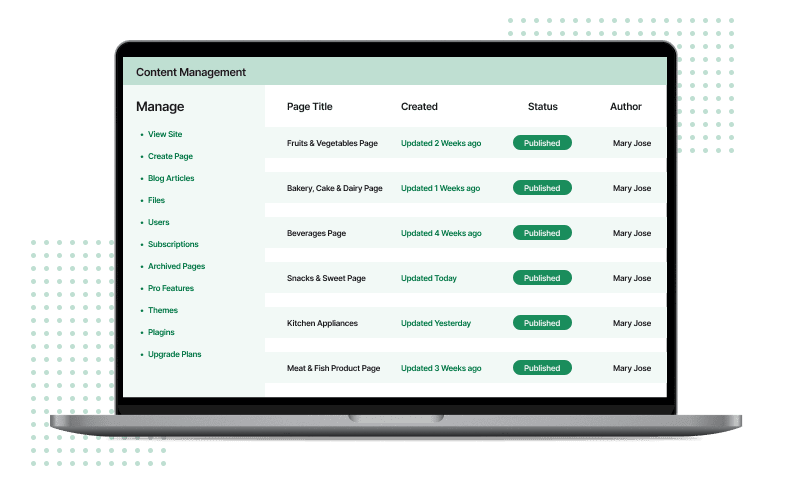Open Files from the Manage sidebar
792x480 pixels.
(x=157, y=200)
